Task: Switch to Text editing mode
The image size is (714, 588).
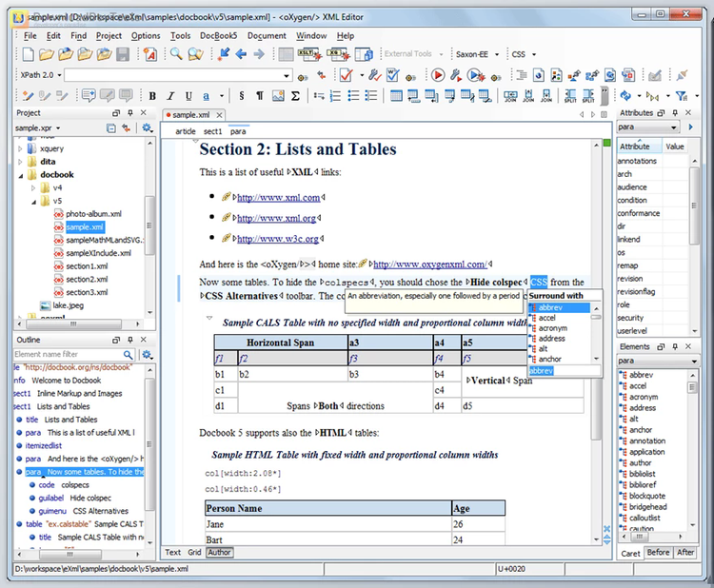Action: (x=172, y=552)
